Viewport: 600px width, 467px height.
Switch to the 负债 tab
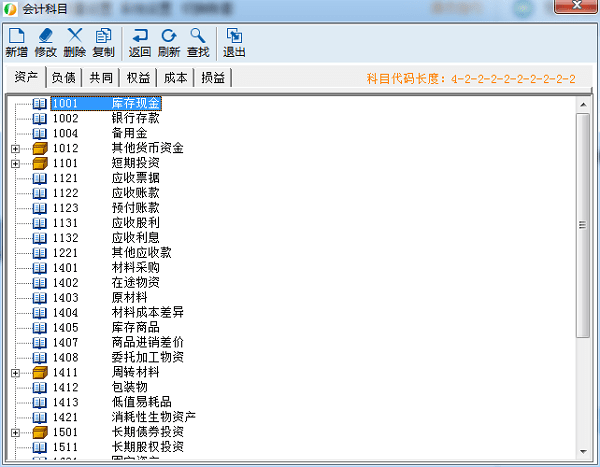click(x=63, y=78)
